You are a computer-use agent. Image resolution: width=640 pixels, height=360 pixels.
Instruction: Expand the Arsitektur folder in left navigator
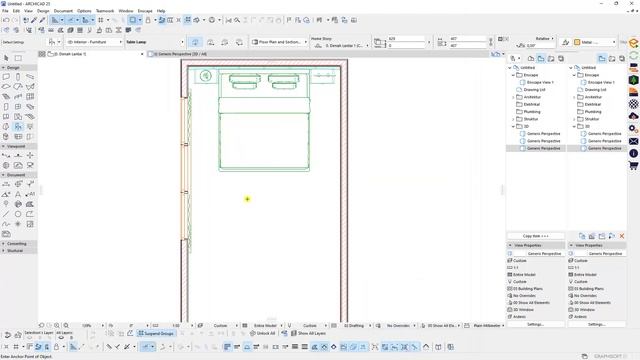pos(513,97)
